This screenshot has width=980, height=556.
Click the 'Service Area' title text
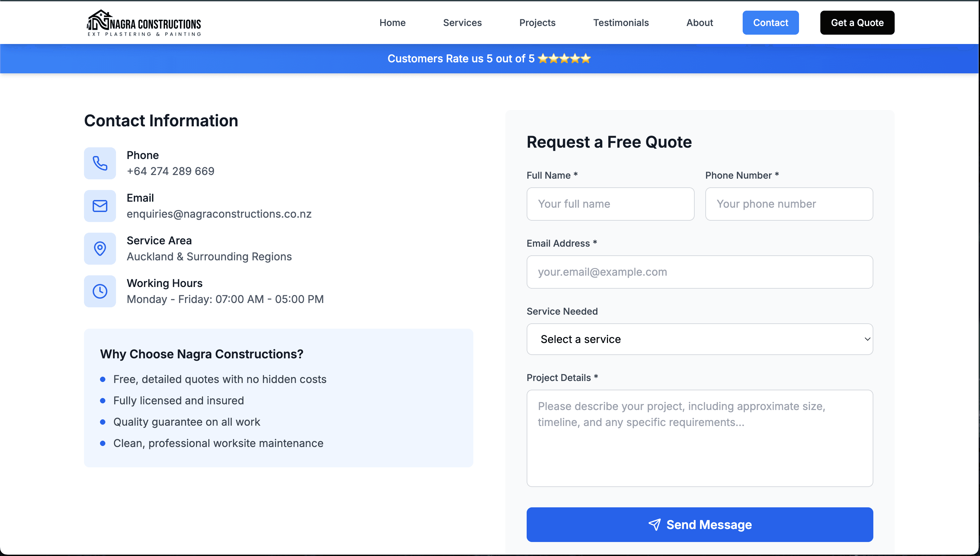(159, 241)
